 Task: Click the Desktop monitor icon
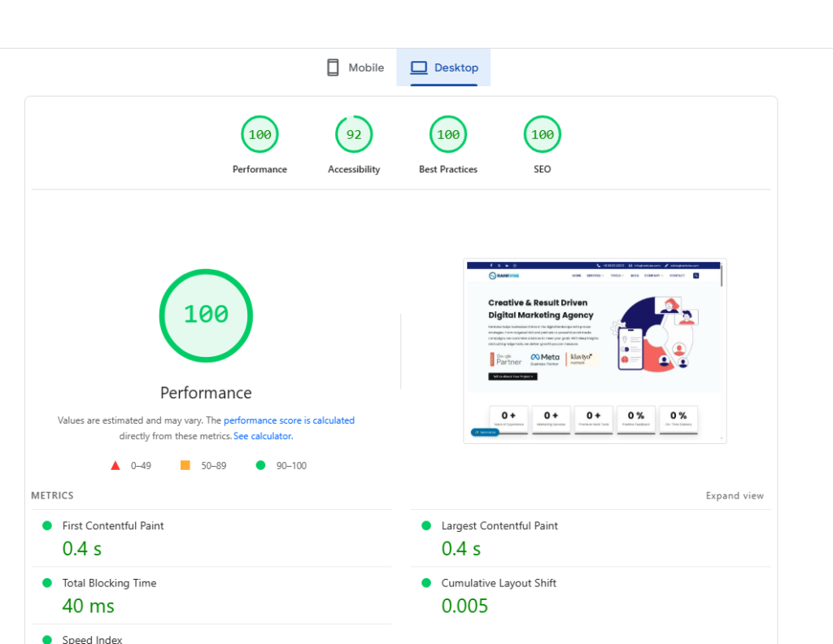420,67
